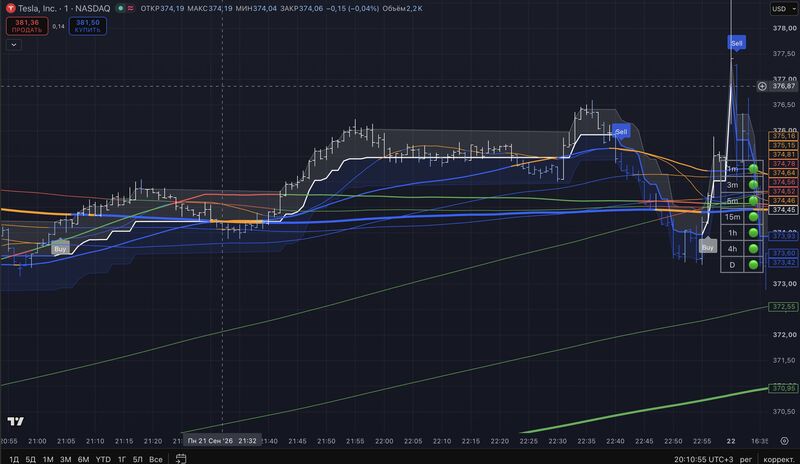The width and height of the screenshot is (800, 464).
Task: Click the 22:00 time axis label
Action: point(384,441)
